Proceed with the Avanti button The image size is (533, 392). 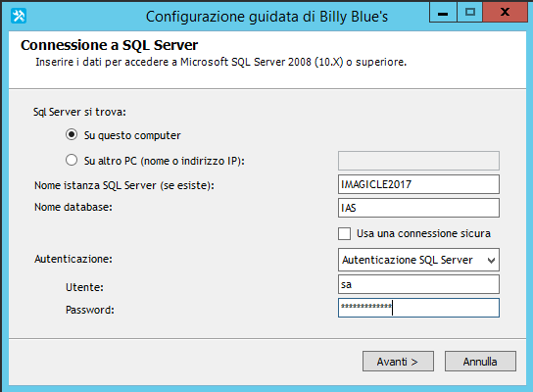[398, 361]
